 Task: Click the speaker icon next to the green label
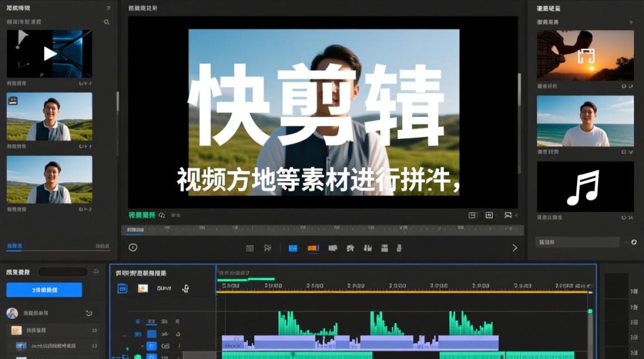tap(162, 215)
